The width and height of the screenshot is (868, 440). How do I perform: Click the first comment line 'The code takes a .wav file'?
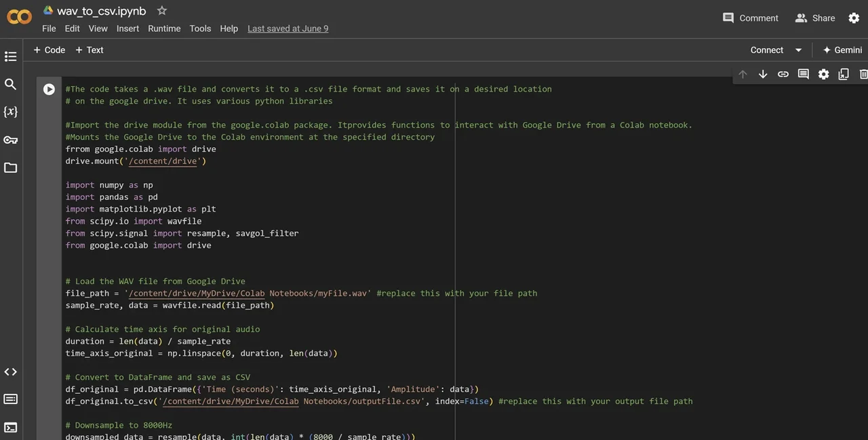(x=309, y=89)
